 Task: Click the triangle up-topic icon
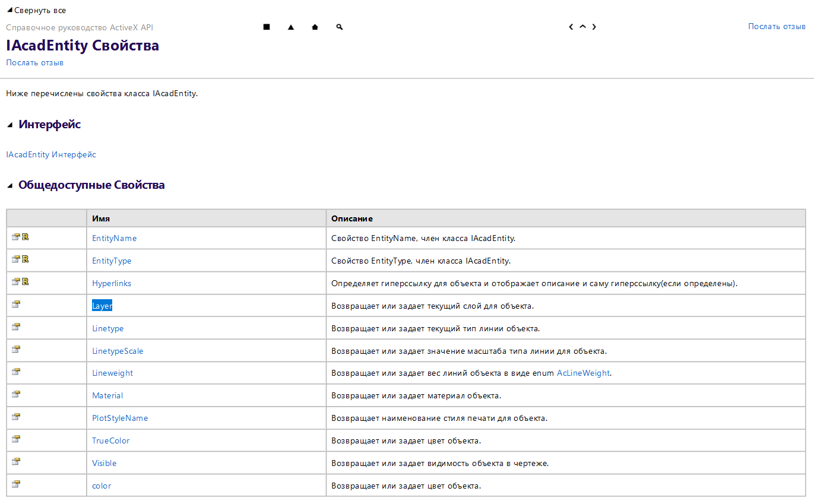click(x=291, y=27)
